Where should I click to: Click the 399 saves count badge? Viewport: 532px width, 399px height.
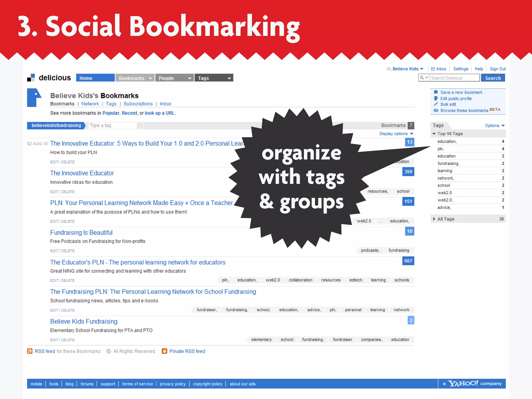click(408, 172)
